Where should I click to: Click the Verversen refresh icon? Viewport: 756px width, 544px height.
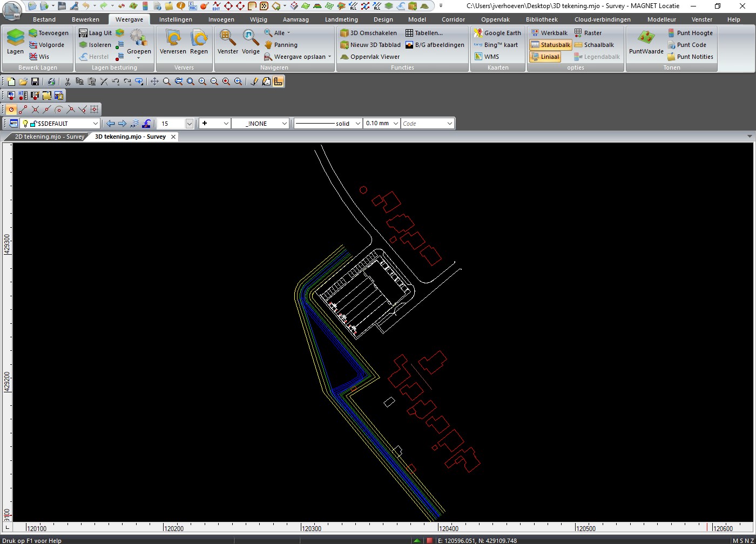pos(173,42)
